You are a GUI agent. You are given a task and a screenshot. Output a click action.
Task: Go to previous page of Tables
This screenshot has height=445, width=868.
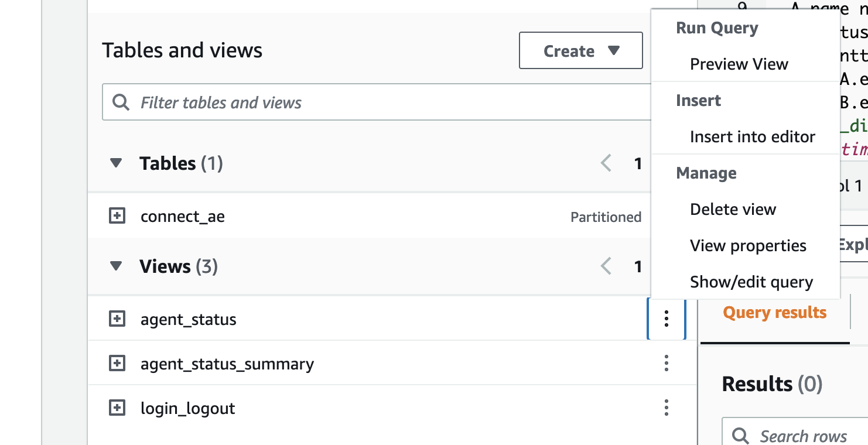[606, 163]
